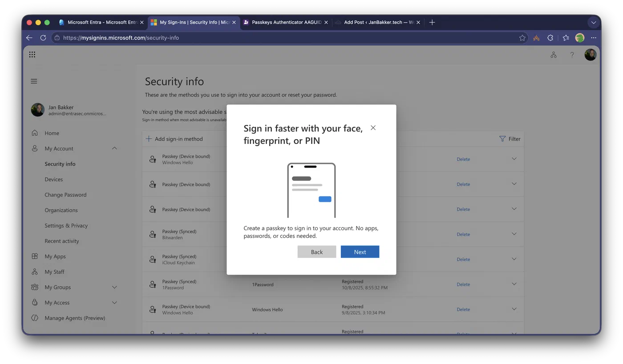Collapse the My Account section

[x=114, y=148]
